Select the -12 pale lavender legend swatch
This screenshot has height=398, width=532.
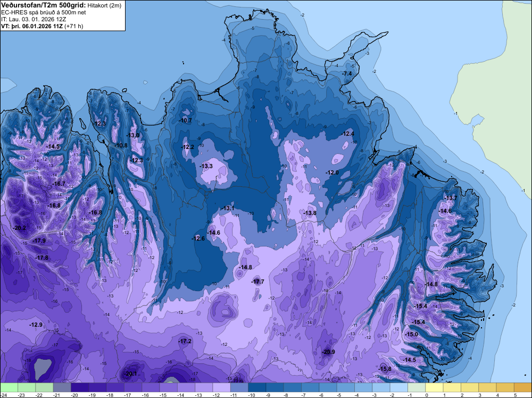221,387
